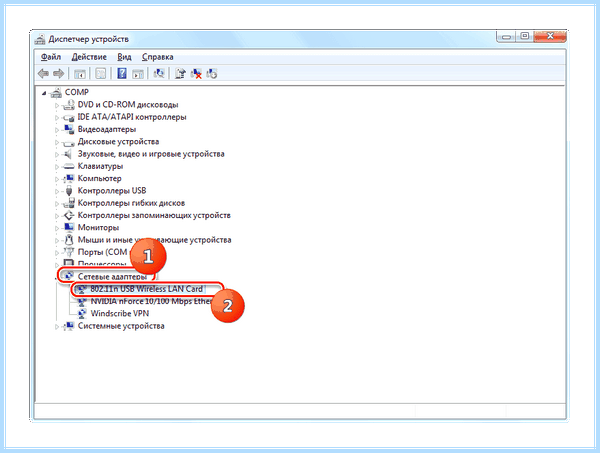
Task: Open the Справка menu
Action: (158, 57)
